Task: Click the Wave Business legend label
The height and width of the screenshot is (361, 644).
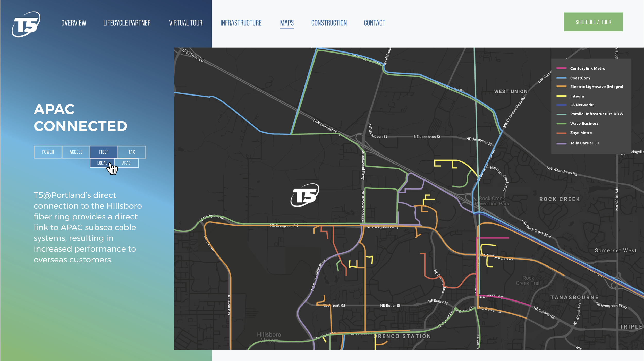Action: [584, 124]
